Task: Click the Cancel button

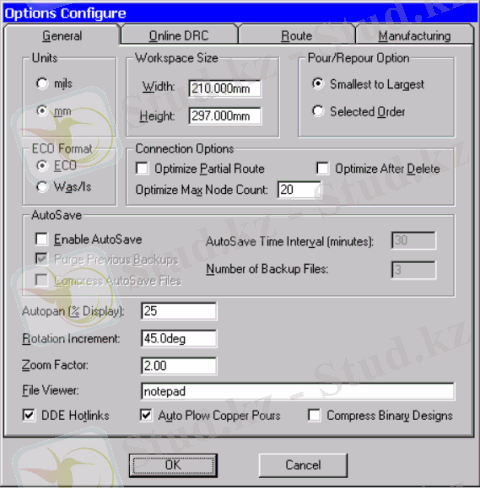Action: point(303,465)
